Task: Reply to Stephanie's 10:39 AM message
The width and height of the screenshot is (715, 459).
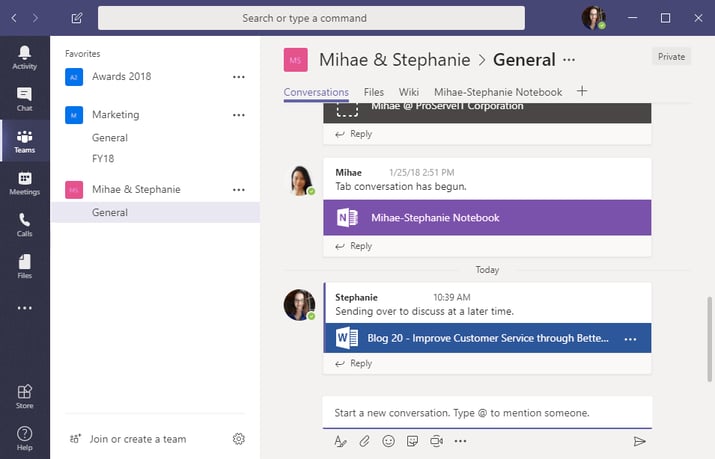Action: 354,364
